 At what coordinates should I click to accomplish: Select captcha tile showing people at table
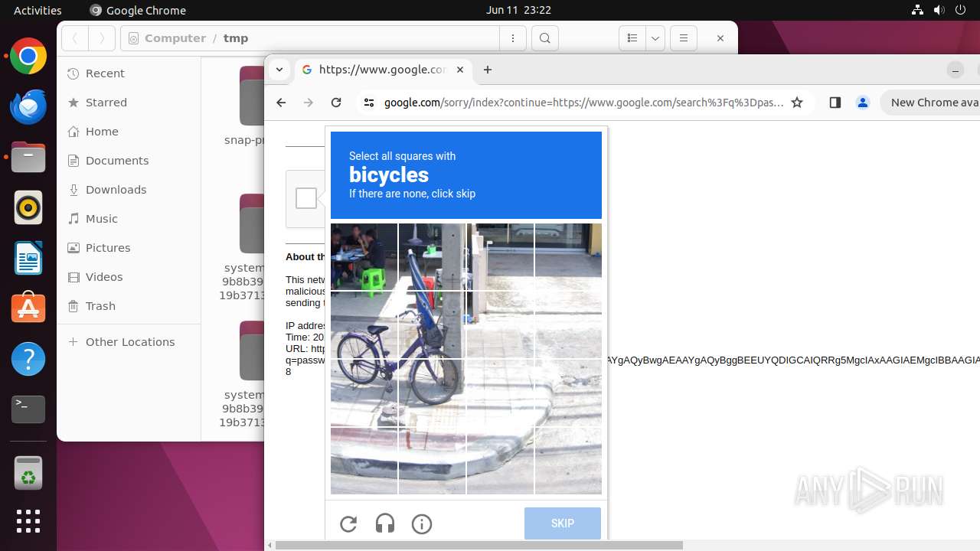[364, 257]
